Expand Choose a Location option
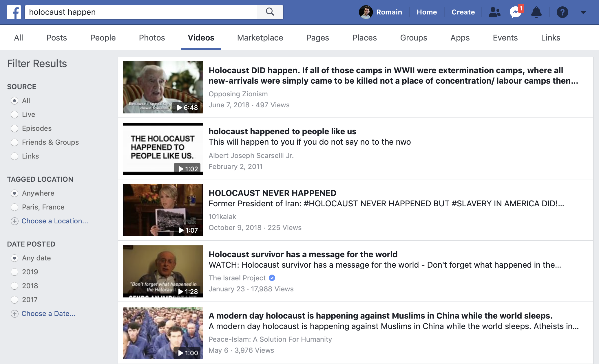The height and width of the screenshot is (364, 599). coord(54,221)
